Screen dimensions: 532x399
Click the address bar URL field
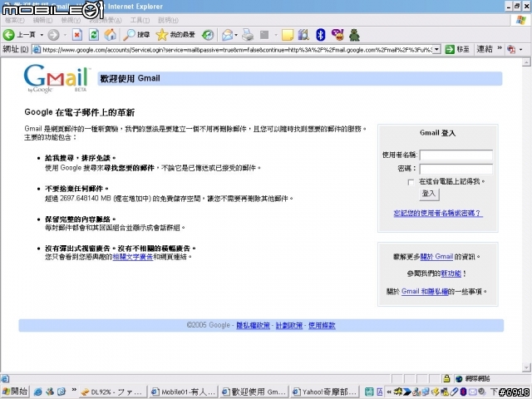click(233, 50)
